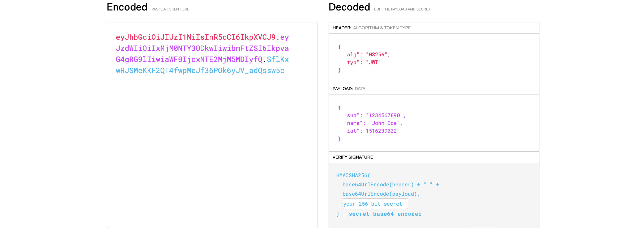Click the blue signature line starting with wRJSMeKKF2QT4

coord(200,71)
